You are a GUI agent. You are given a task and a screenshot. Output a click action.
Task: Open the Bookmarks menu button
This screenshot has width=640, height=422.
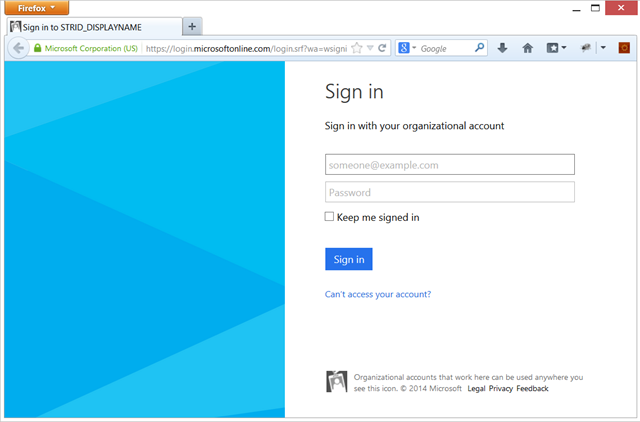click(x=556, y=48)
